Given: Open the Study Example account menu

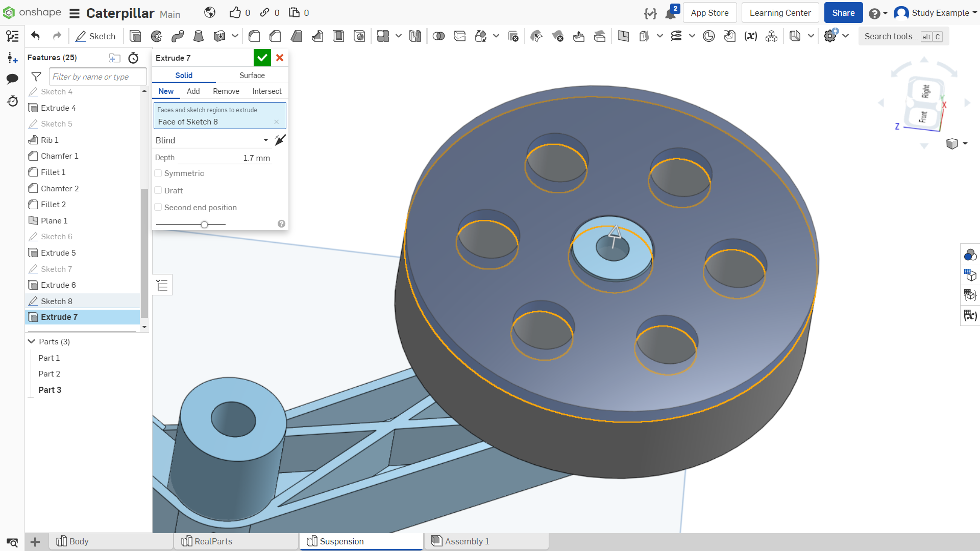Looking at the screenshot, I should pos(936,13).
